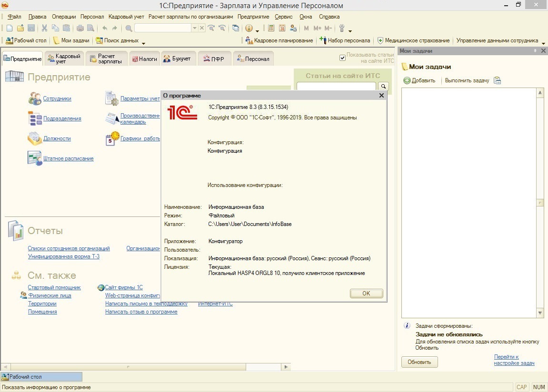This screenshot has height=392, width=548.
Task: Open the Перейти к настройке задач link
Action: (x=514, y=360)
